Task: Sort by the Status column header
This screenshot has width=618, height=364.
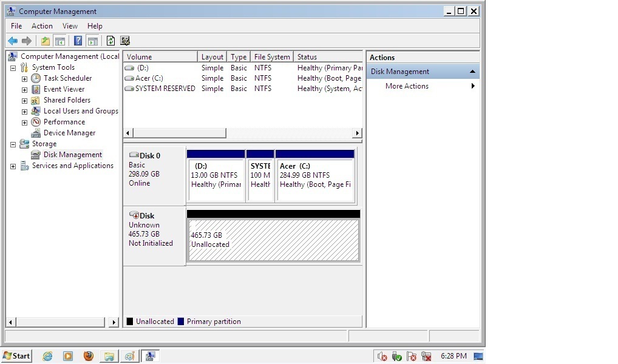Action: point(328,57)
